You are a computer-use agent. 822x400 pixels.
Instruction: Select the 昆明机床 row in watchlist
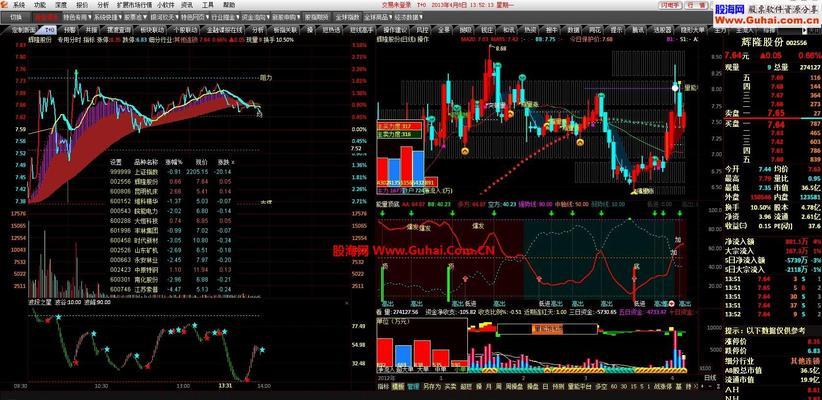coord(172,191)
